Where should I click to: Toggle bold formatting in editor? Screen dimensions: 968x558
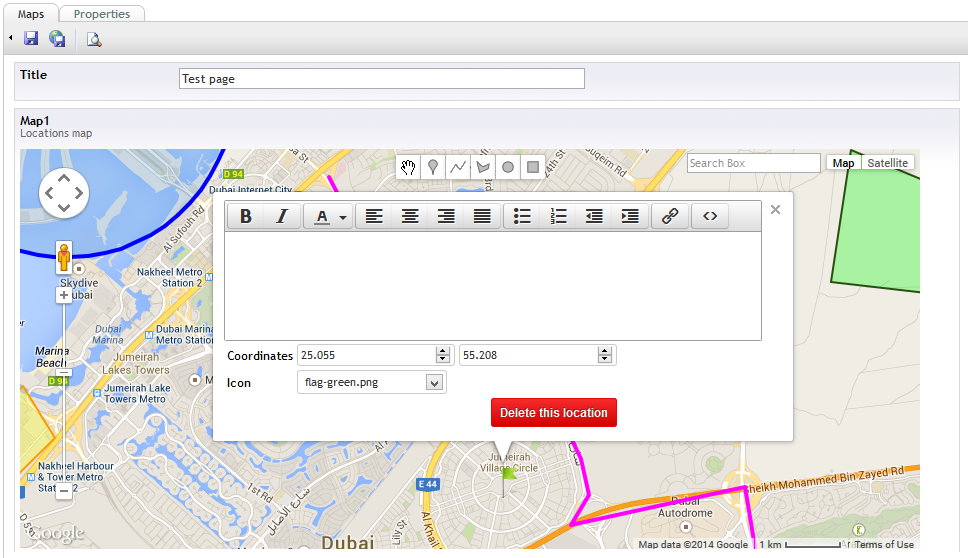246,216
